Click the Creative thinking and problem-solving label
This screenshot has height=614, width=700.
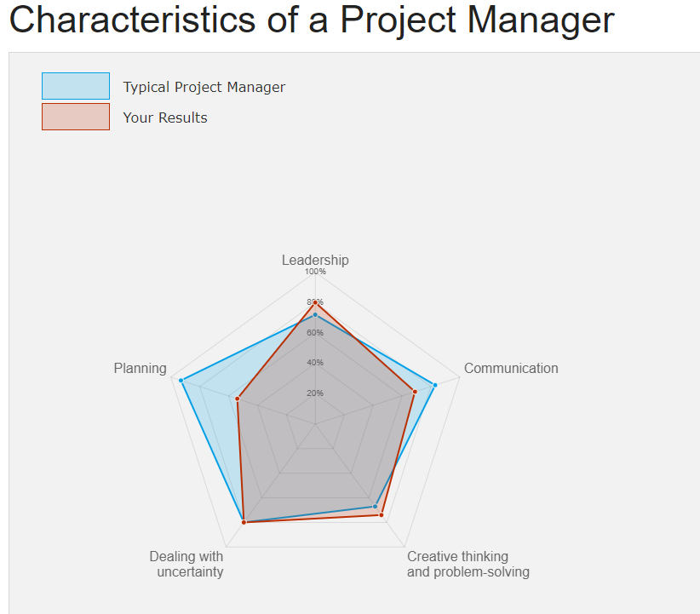pos(468,564)
